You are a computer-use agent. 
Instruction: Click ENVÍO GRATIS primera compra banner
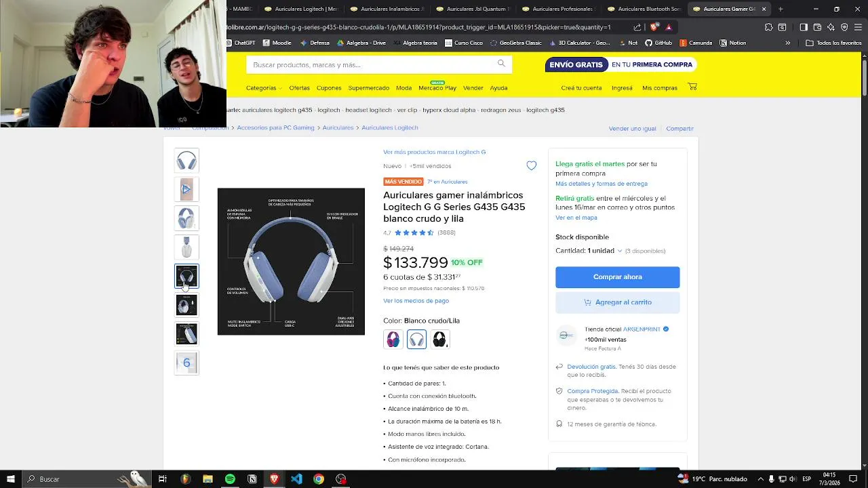(620, 64)
